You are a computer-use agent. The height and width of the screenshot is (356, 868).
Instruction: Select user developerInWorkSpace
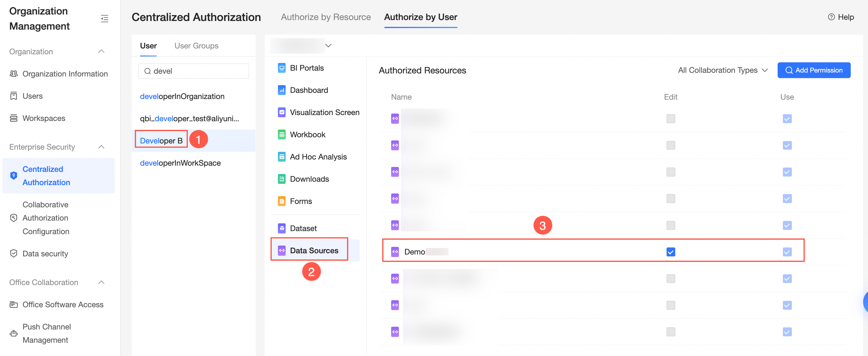[x=180, y=163]
